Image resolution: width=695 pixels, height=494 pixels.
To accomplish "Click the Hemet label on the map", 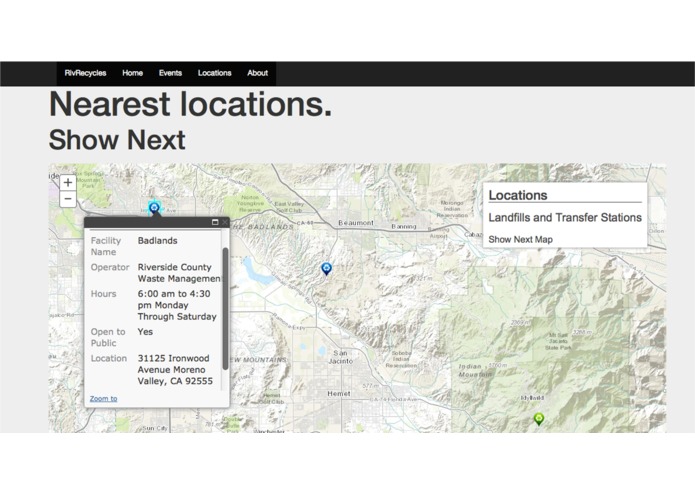I will pos(339,393).
